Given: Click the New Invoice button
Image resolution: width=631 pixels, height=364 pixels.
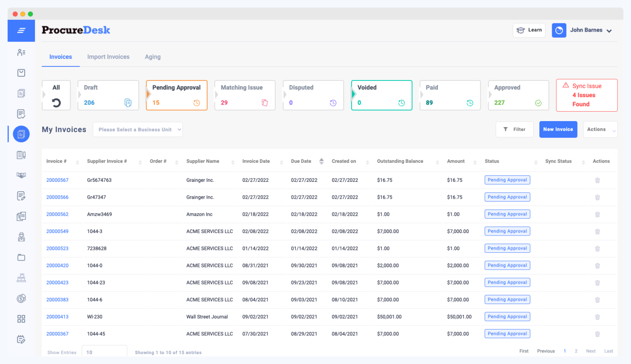Looking at the screenshot, I should (x=558, y=129).
